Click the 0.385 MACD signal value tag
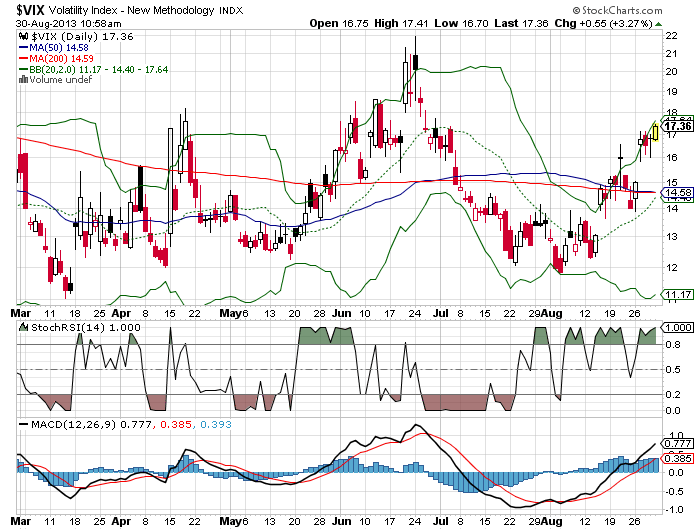700x530 pixels. click(678, 459)
